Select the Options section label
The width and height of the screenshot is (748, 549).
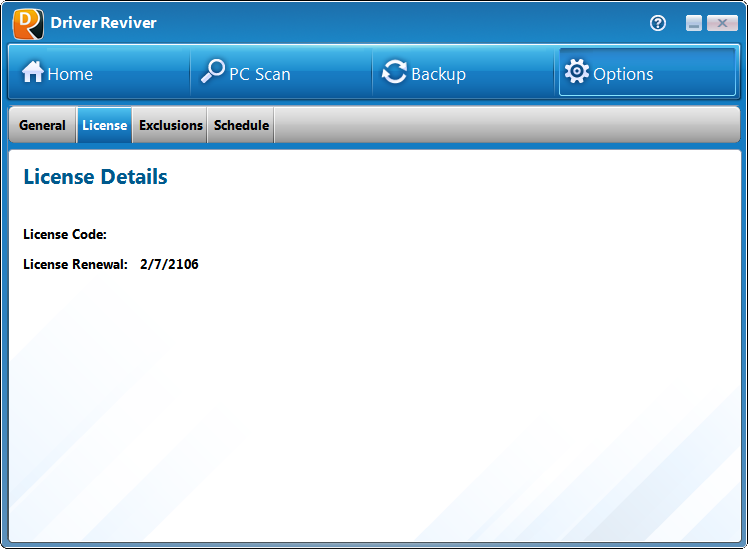pyautogui.click(x=623, y=74)
